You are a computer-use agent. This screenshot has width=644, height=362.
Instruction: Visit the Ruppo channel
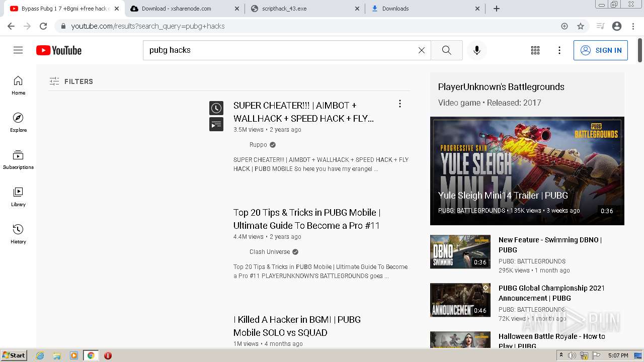[x=258, y=145]
